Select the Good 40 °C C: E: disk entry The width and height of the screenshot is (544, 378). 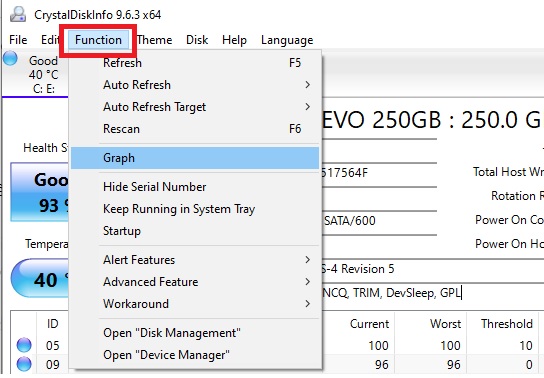[36, 74]
